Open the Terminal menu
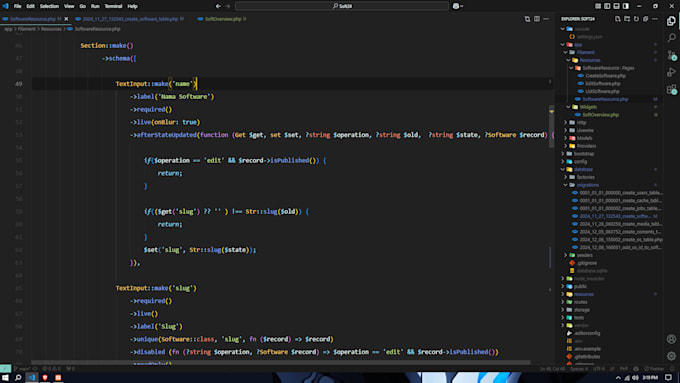The width and height of the screenshot is (680, 383). point(113,6)
